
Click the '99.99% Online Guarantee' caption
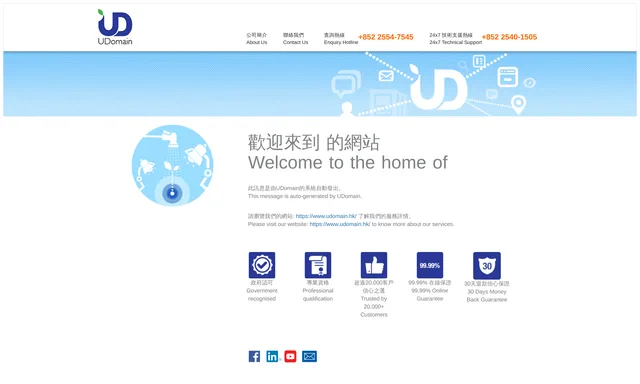point(430,295)
